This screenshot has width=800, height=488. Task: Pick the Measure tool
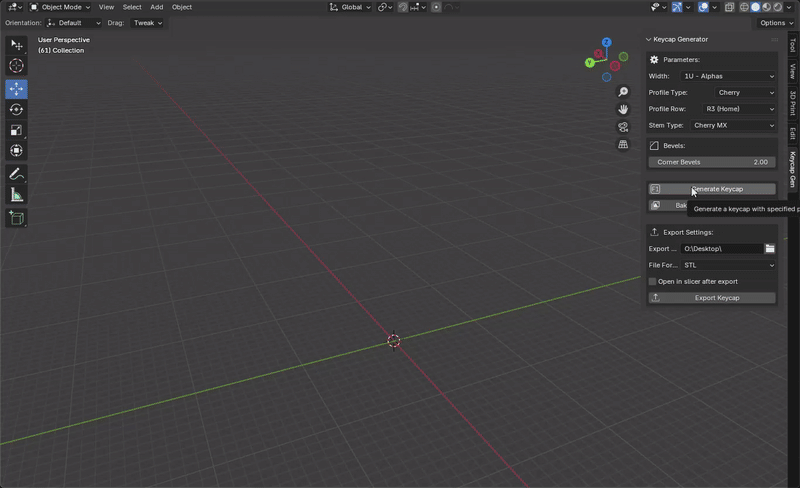17,195
